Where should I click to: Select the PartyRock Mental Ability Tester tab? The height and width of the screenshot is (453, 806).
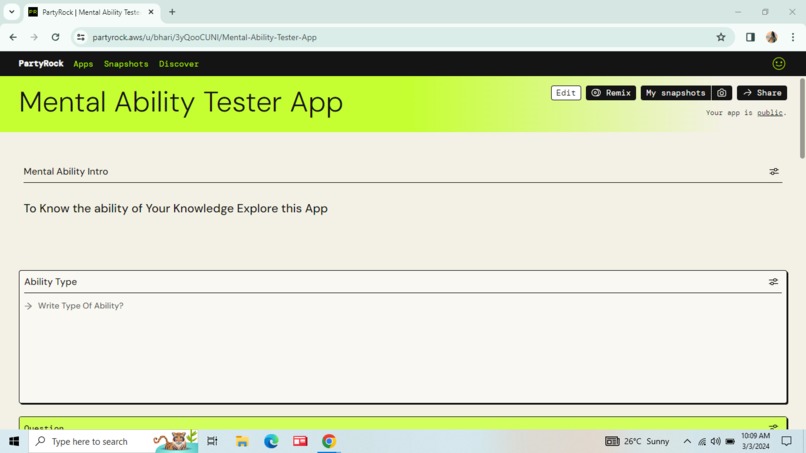point(91,12)
